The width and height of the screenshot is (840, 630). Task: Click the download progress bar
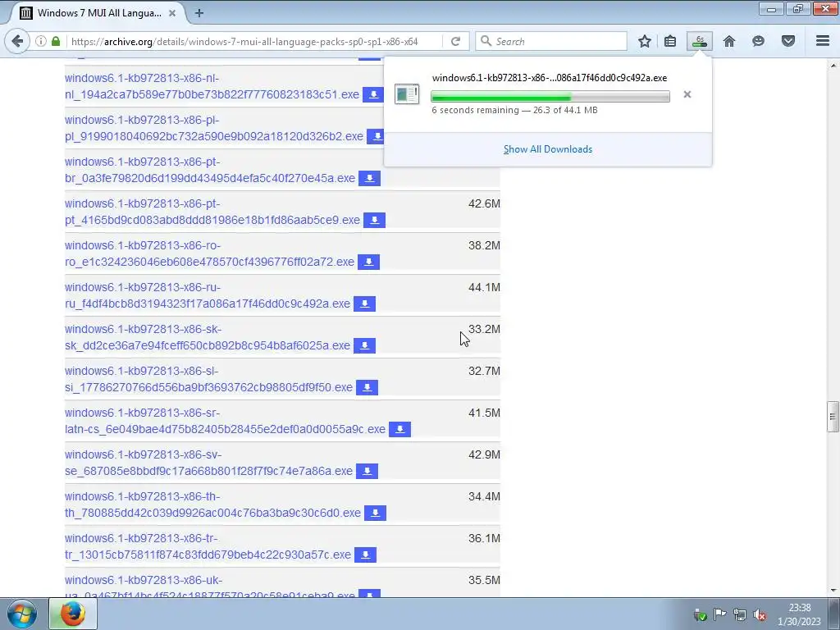(550, 97)
